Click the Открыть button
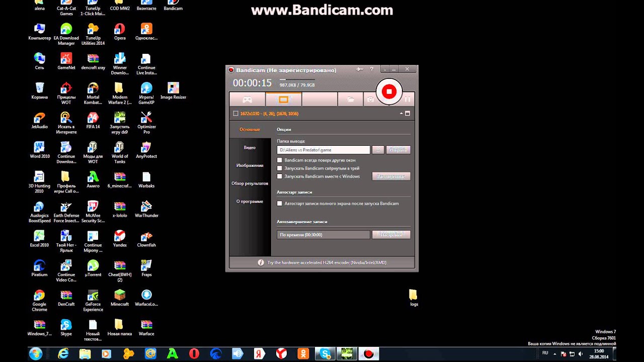The height and width of the screenshot is (362, 644). [x=398, y=150]
